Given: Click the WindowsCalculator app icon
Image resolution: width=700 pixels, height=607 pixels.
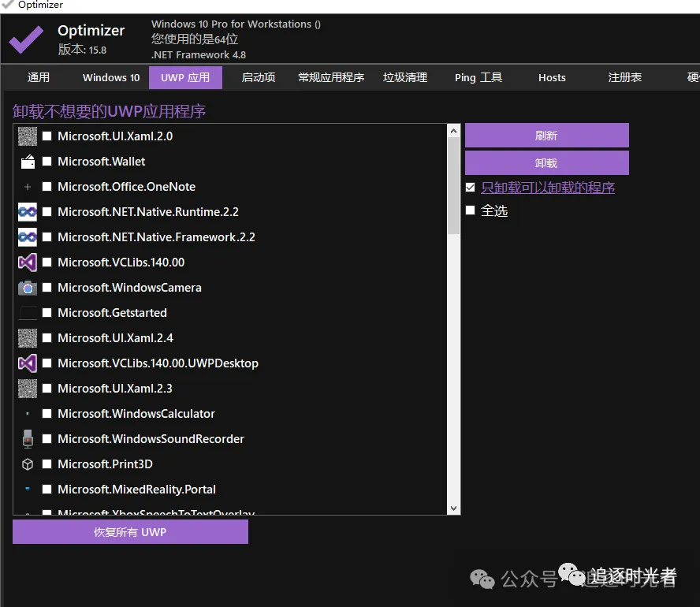Looking at the screenshot, I should tap(28, 414).
